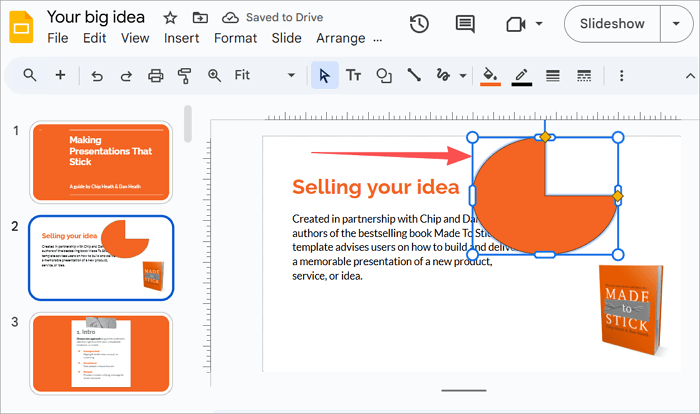Select slide 2 thumbnail Selling your idea
Image resolution: width=700 pixels, height=414 pixels.
(x=101, y=258)
